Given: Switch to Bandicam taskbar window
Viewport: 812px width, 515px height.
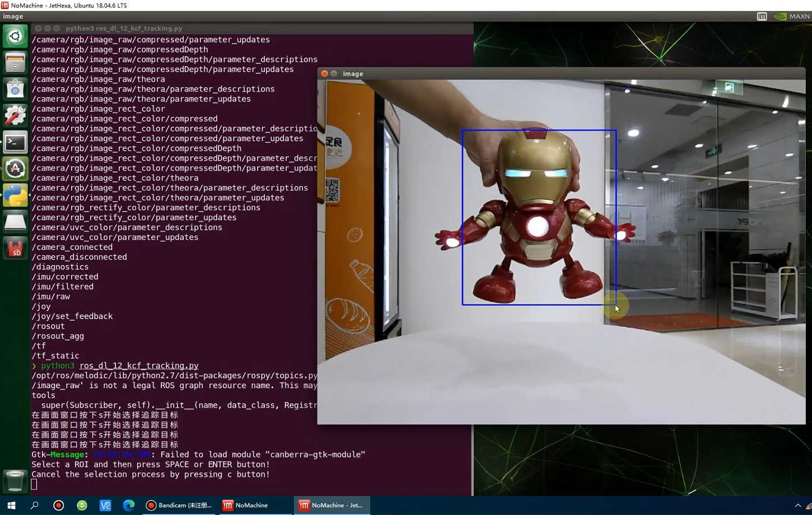Looking at the screenshot, I should pos(179,505).
